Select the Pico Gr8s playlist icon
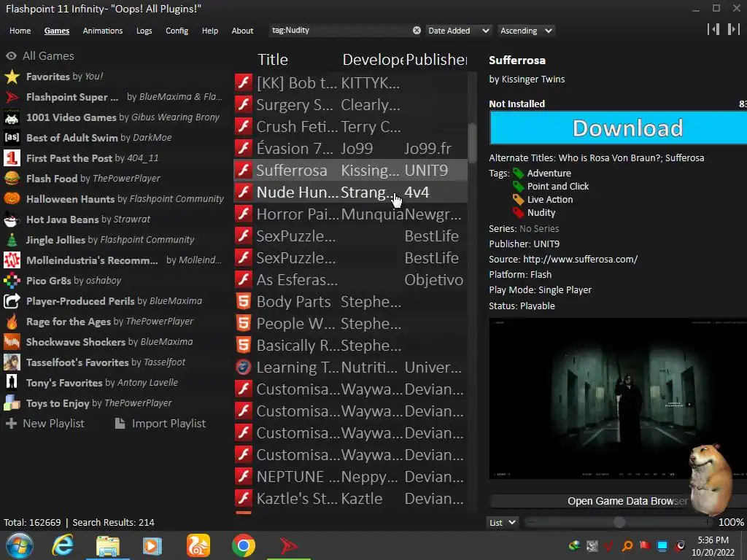The width and height of the screenshot is (747, 560). (x=12, y=281)
